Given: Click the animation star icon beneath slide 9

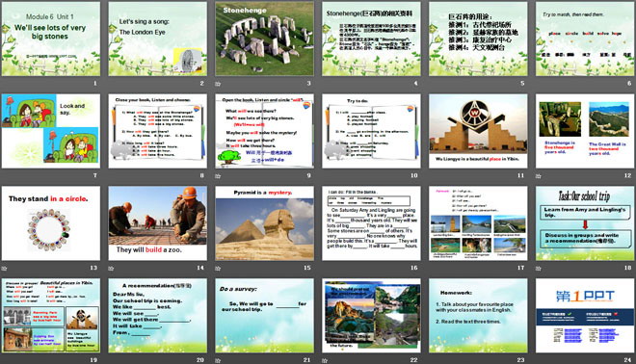Looking at the screenshot, I should click(x=218, y=176).
